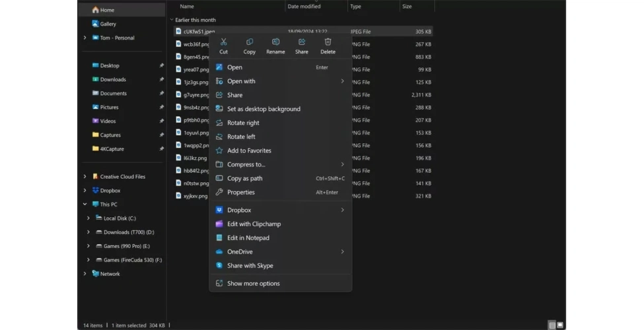Choose Rotate right
644x330 pixels.
281,123
